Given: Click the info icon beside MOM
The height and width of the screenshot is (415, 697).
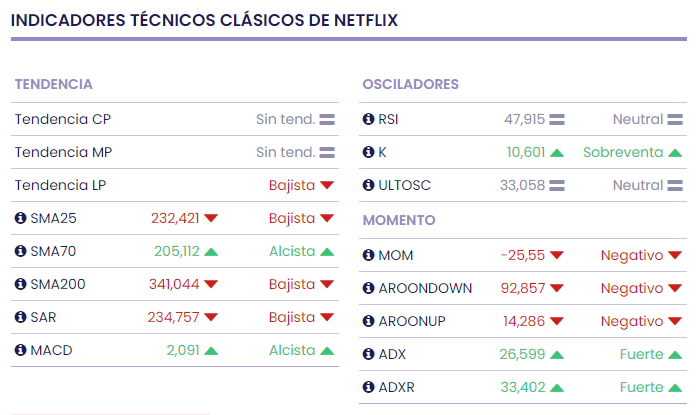Looking at the screenshot, I should [368, 255].
